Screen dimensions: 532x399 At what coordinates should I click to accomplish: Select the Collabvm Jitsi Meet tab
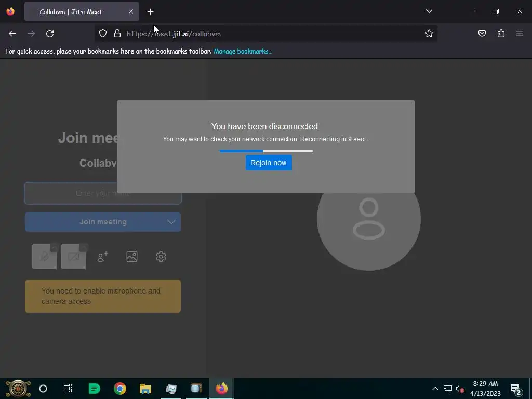point(82,11)
